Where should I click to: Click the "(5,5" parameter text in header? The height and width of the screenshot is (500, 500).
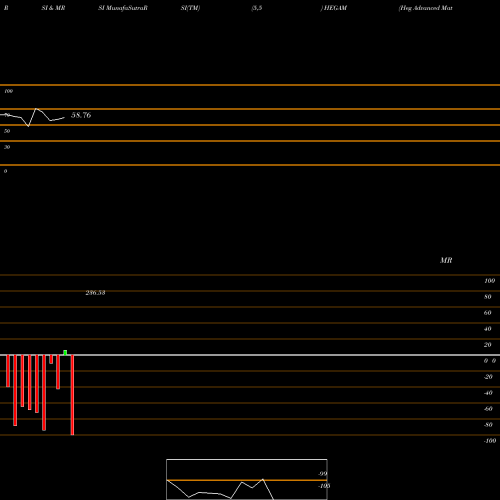click(257, 8)
